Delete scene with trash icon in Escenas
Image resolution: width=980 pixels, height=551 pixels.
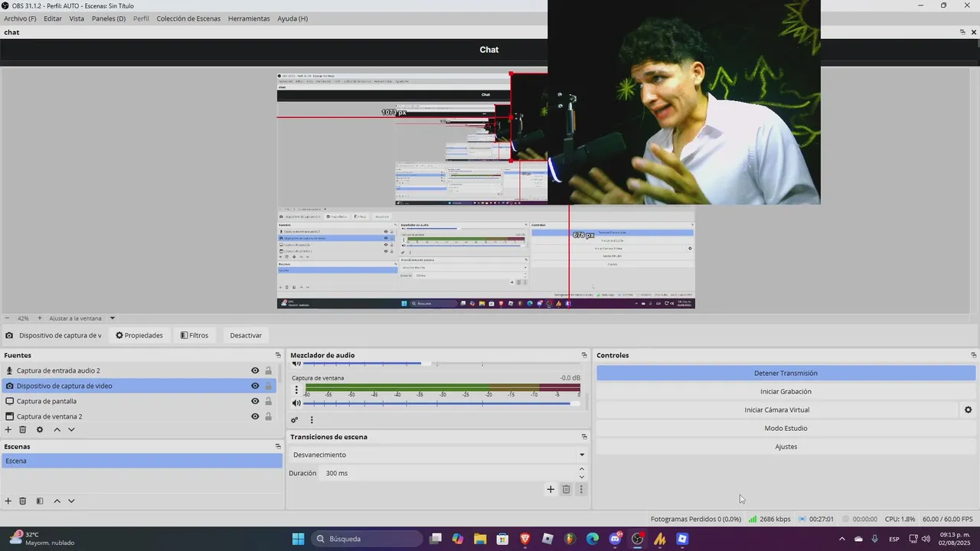point(23,501)
